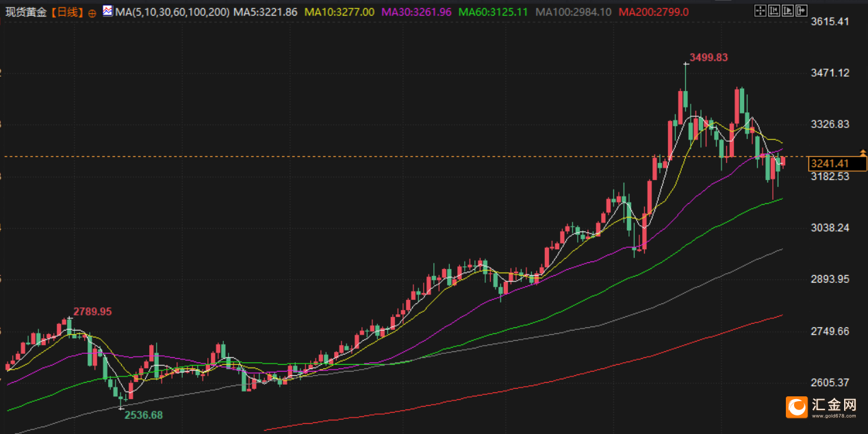Viewport: 868px width, 434px height.
Task: Click the orange crosshair icon beside 日线
Action: pyautogui.click(x=92, y=12)
